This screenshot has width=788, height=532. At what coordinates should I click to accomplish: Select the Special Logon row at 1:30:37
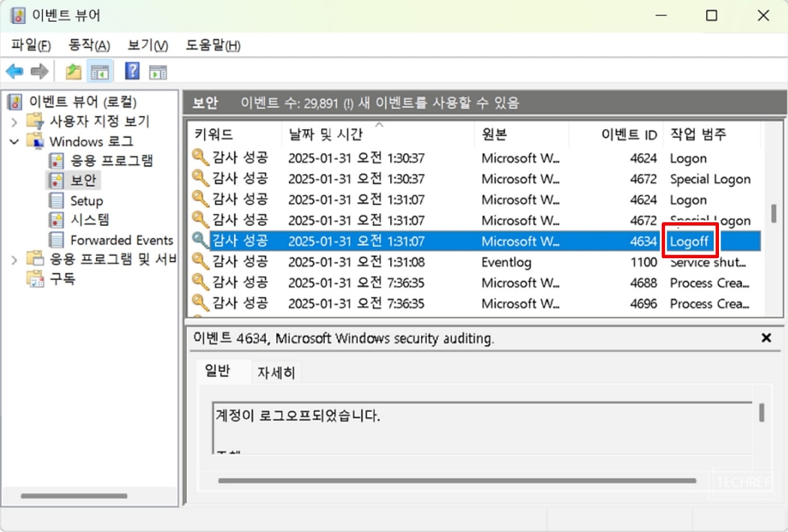[x=475, y=179]
